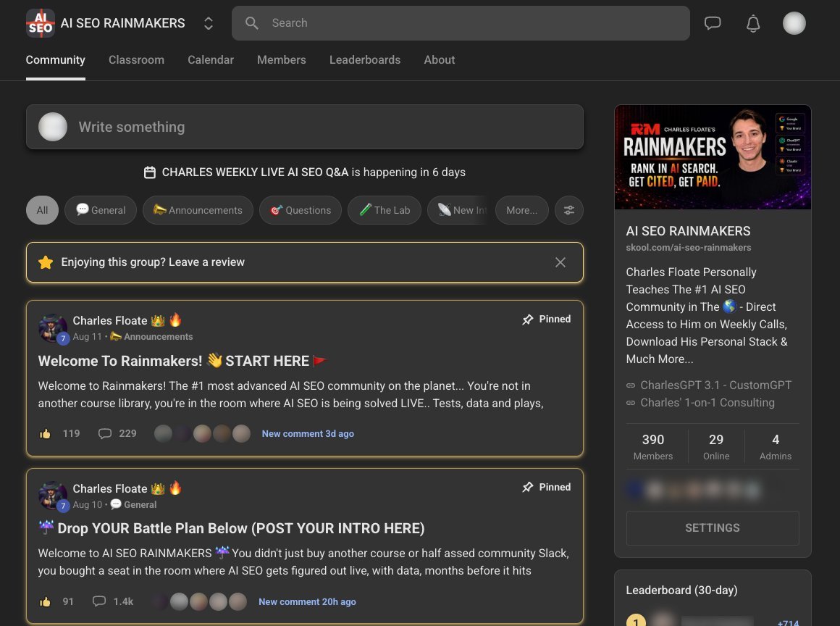The width and height of the screenshot is (840, 626).
Task: Open Announcements category on Welcome post
Action: coord(151,337)
